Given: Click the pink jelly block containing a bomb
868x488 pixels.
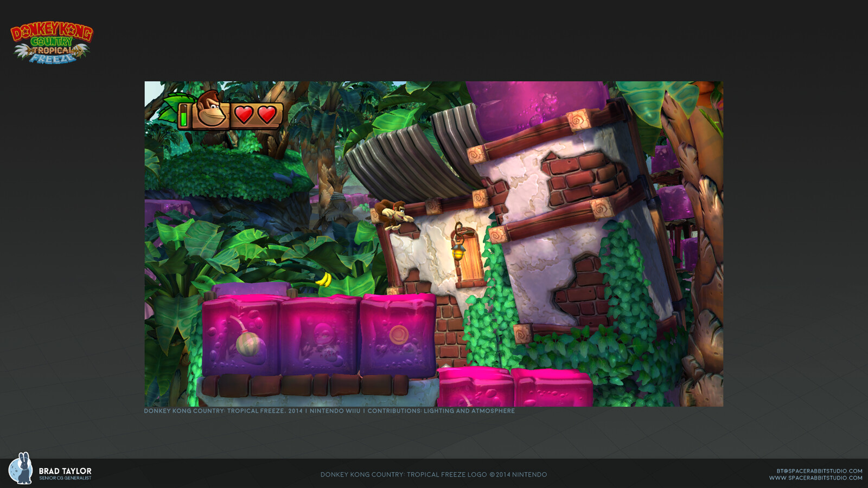Looking at the screenshot, I should point(241,336).
